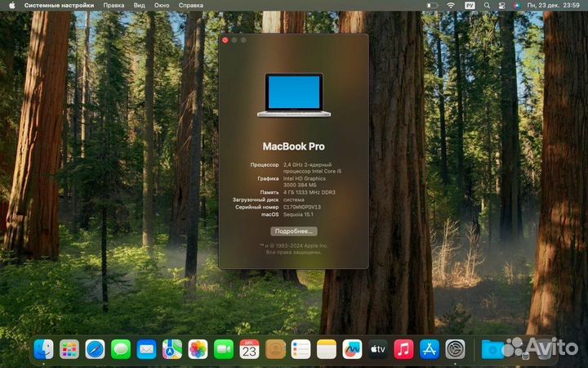Click the serial number value C17
This screenshot has height=368, width=588.
coord(302,207)
